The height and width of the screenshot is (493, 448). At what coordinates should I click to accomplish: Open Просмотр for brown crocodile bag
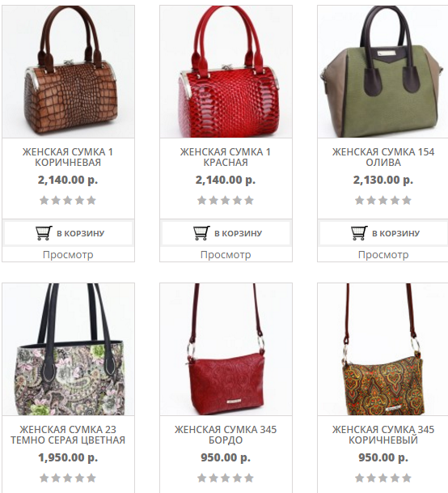click(x=68, y=255)
